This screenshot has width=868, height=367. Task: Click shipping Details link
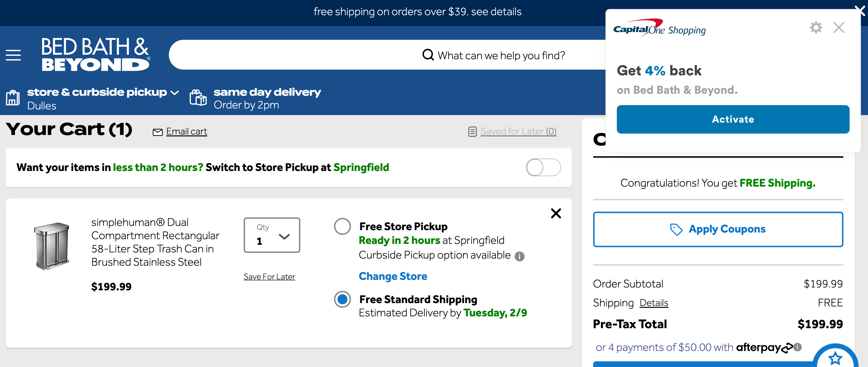[x=654, y=303]
